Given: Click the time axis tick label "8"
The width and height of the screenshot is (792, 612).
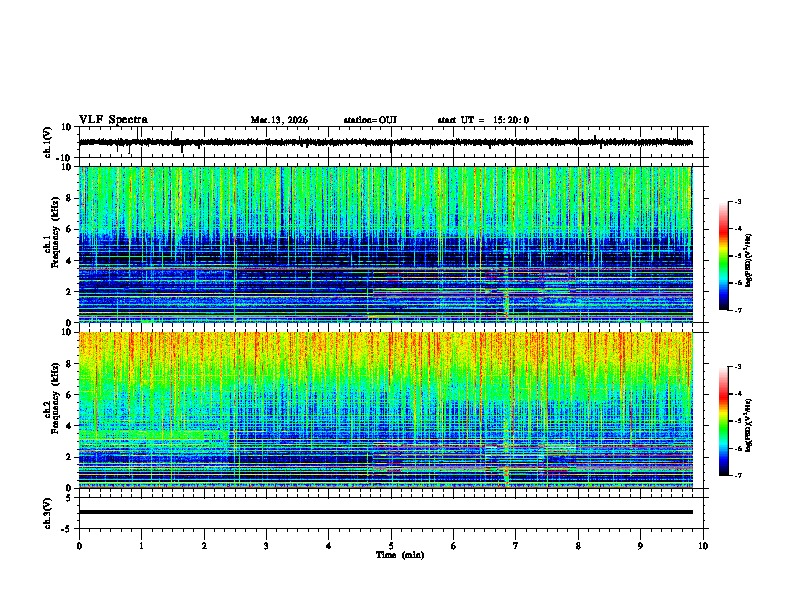Looking at the screenshot, I should point(578,546).
